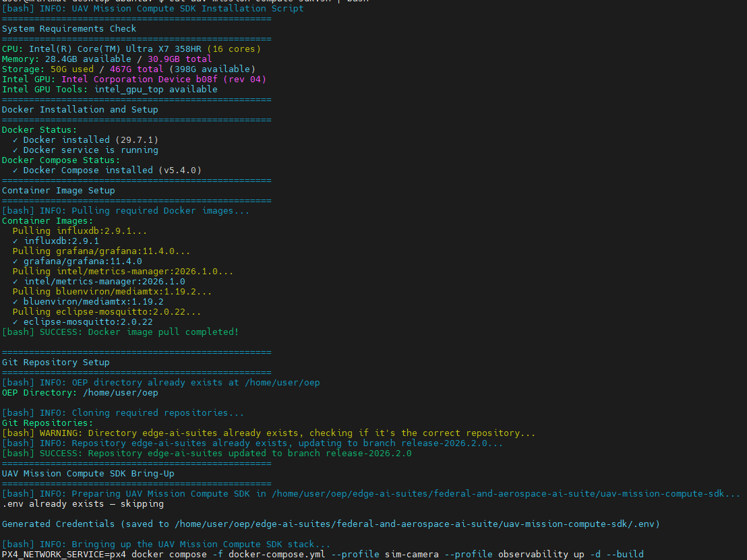Click 'Cloning required repositories...' info line
Viewport: 747px width, 560px height.
123,413
